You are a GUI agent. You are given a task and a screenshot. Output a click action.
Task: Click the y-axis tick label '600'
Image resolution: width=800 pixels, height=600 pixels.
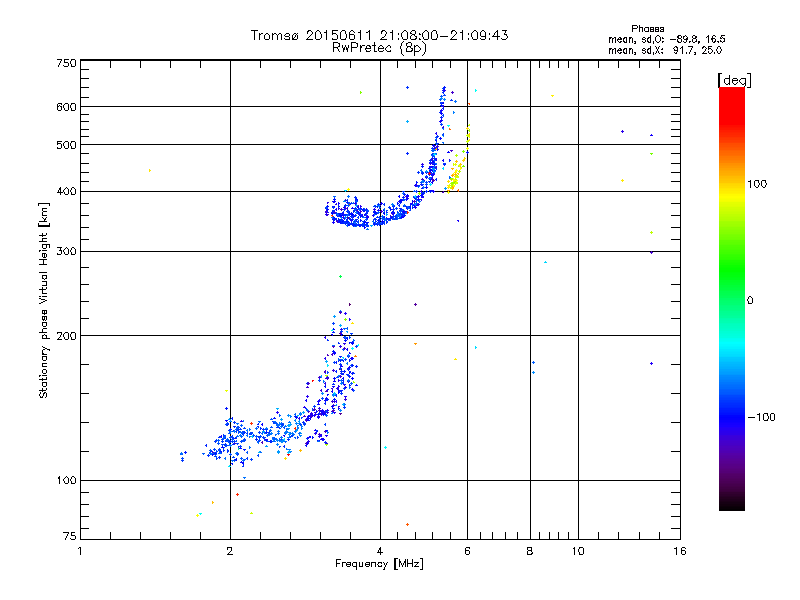coord(66,107)
